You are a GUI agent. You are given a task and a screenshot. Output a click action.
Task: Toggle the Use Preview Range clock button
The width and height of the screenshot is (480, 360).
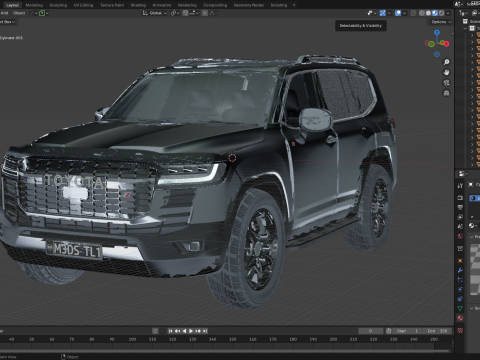(x=389, y=331)
